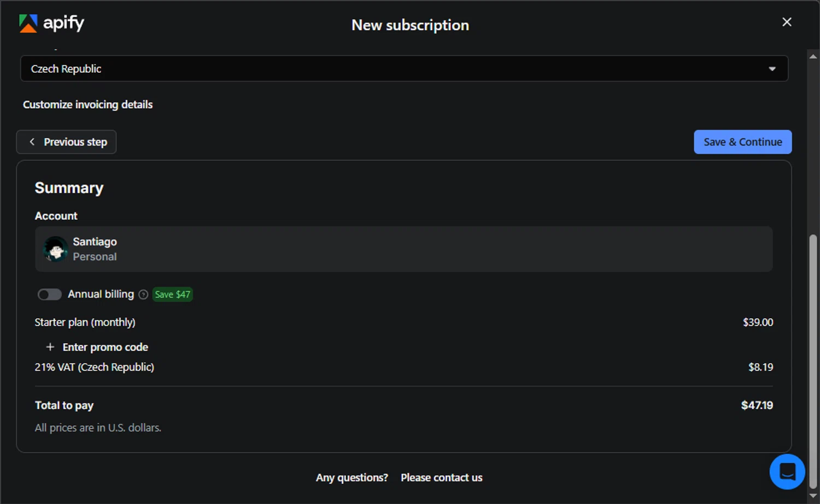Click the Apify logo
The width and height of the screenshot is (820, 504).
tap(51, 23)
